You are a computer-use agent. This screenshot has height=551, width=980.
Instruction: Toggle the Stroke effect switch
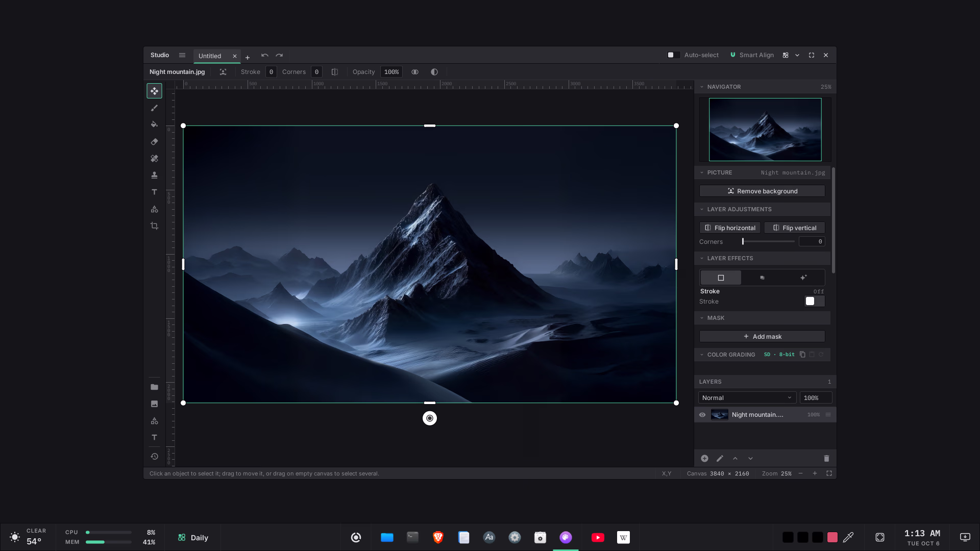point(814,301)
